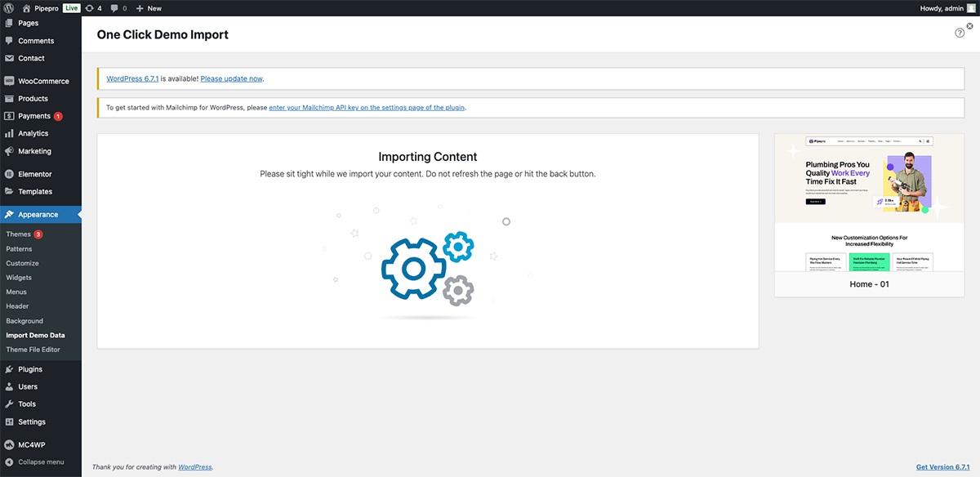Click the Plugins icon in sidebar
Image resolution: width=980 pixels, height=477 pixels.
9,369
